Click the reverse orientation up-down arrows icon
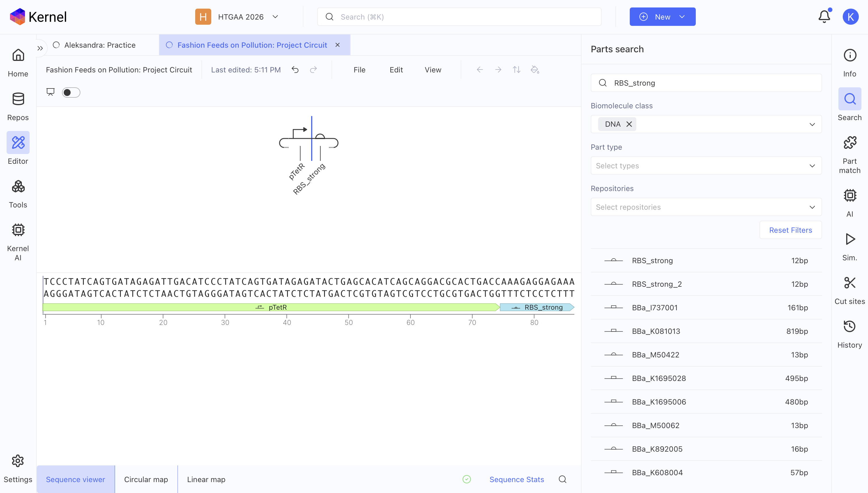This screenshot has width=868, height=493. [x=516, y=70]
